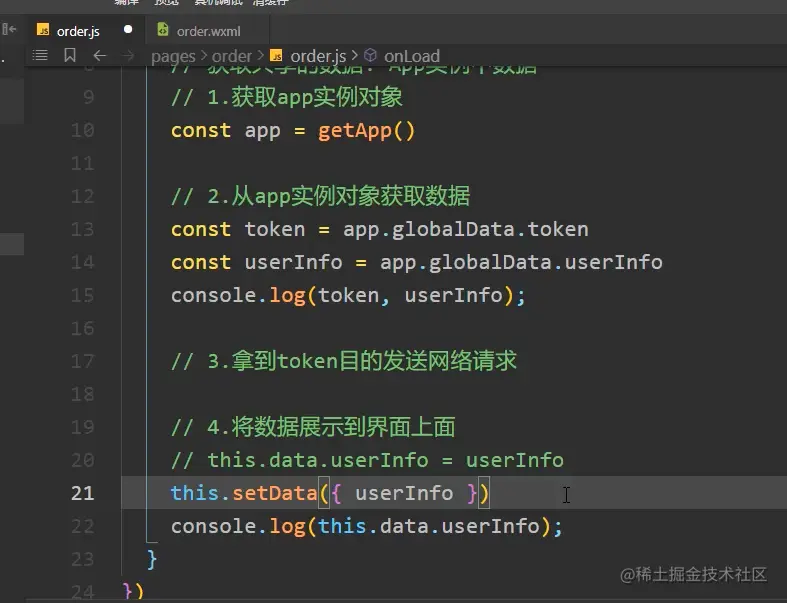
Task: Click on app.globalData.userInfo on line 14
Action: (x=521, y=263)
